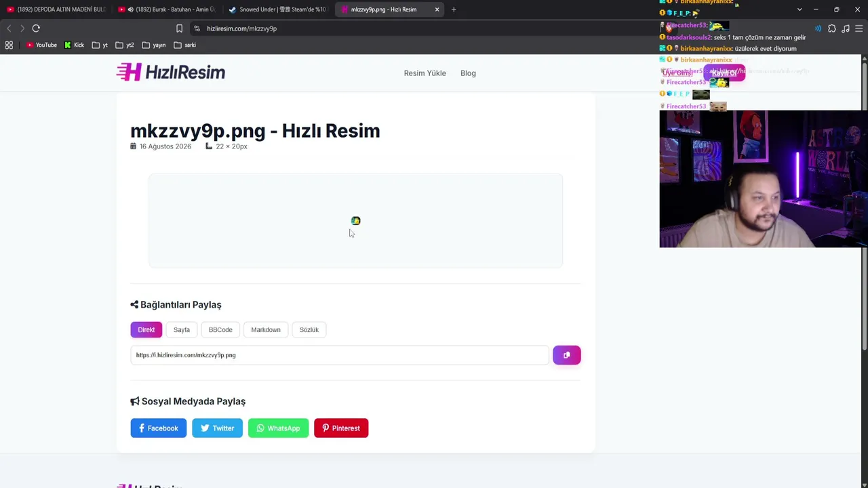This screenshot has width=868, height=488.
Task: Click the mkzzvy9p.png page heading
Action: tap(255, 131)
